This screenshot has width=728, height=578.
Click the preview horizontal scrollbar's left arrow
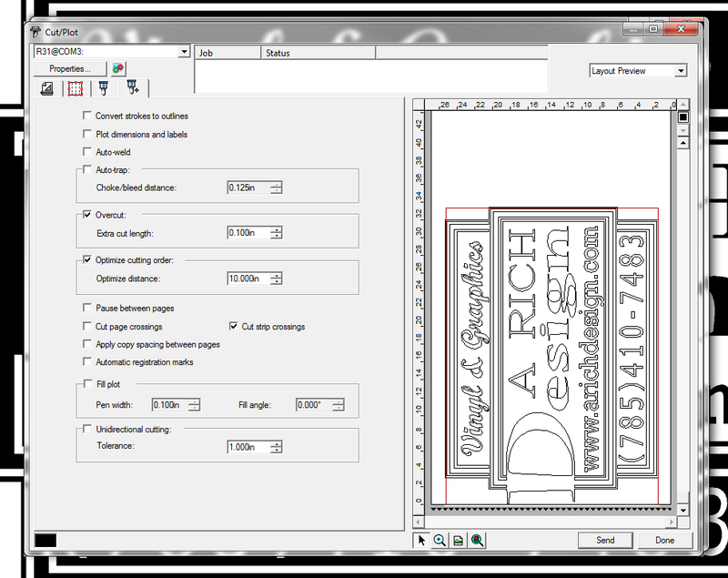[419, 522]
